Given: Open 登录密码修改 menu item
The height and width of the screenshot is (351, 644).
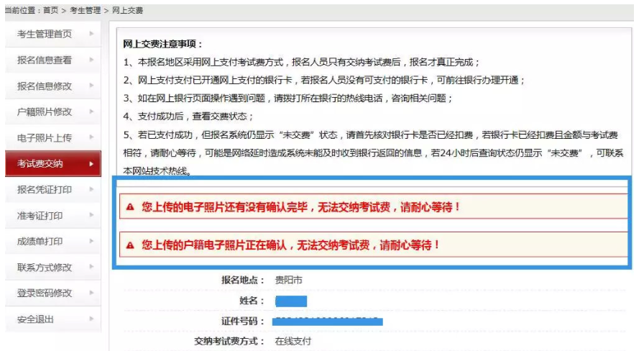Looking at the screenshot, I should coord(45,293).
